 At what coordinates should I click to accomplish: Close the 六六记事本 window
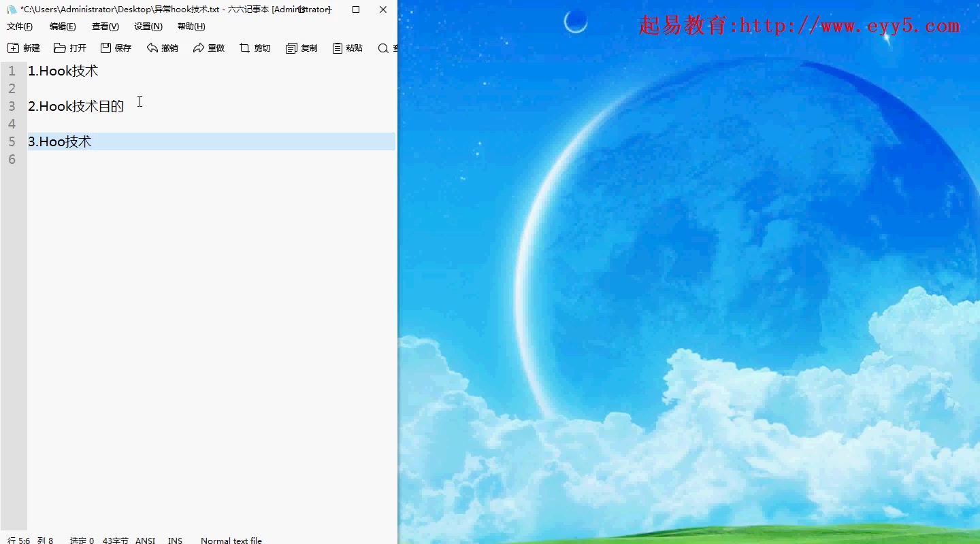coord(383,10)
